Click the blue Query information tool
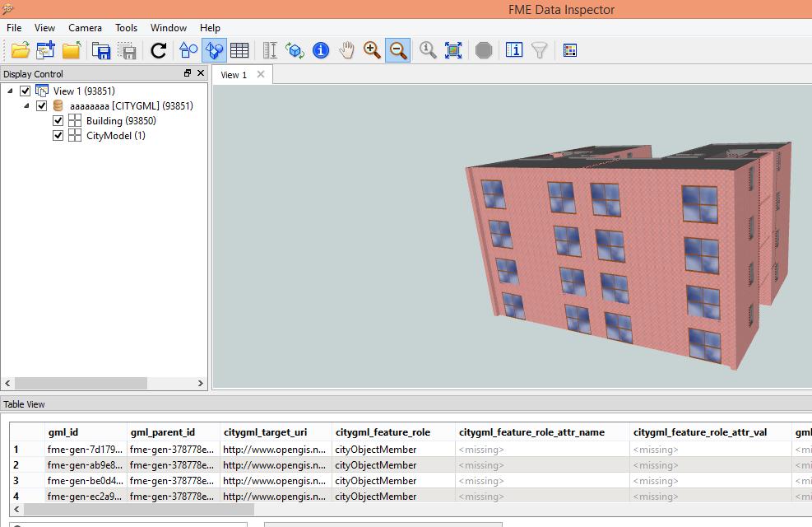This screenshot has height=527, width=812. tap(321, 50)
